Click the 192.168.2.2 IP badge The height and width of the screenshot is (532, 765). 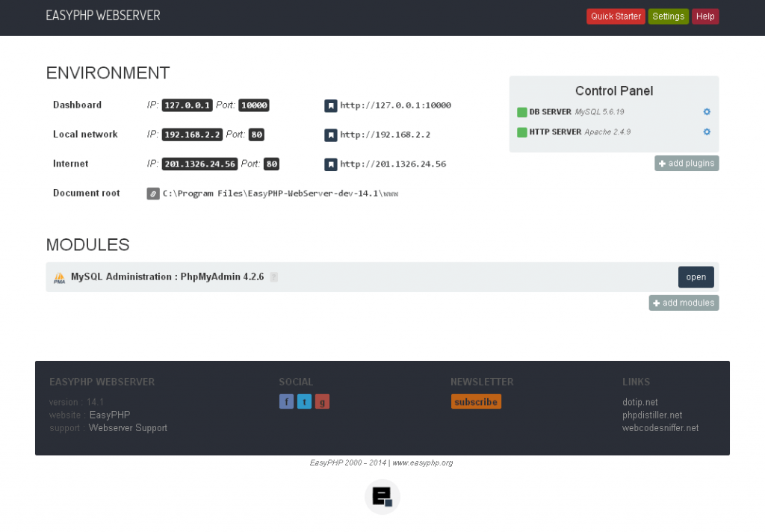(192, 134)
